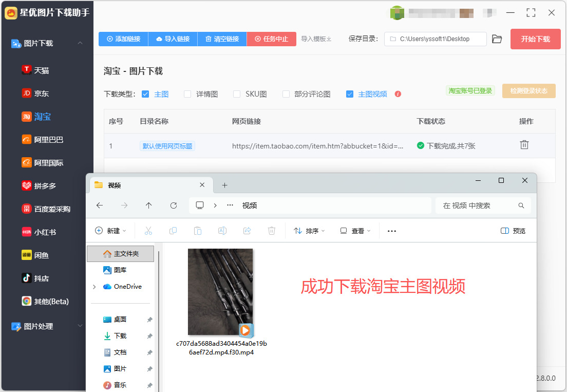The height and width of the screenshot is (392, 567).
Task: Delete row 1 with the trash icon
Action: 524,145
